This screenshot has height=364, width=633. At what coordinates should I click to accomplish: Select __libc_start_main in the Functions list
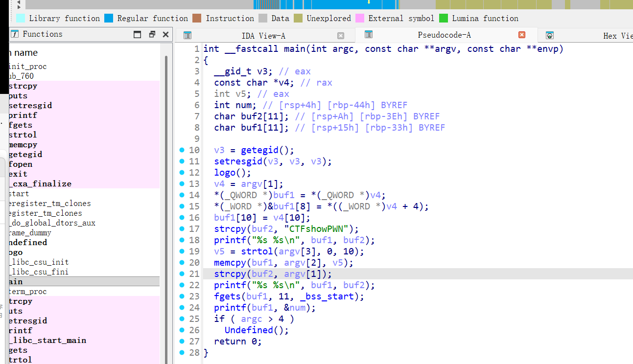coord(84,340)
